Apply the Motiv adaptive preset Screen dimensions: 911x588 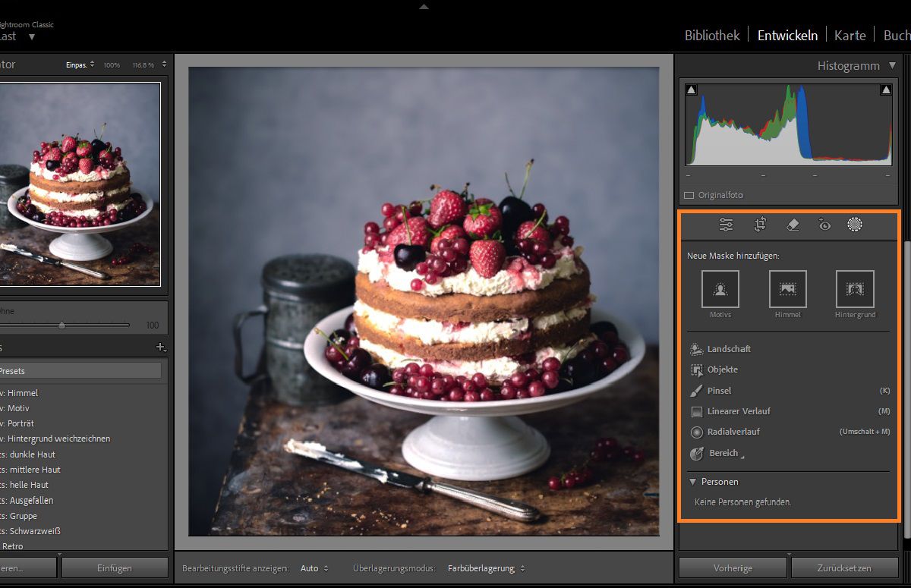click(18, 408)
